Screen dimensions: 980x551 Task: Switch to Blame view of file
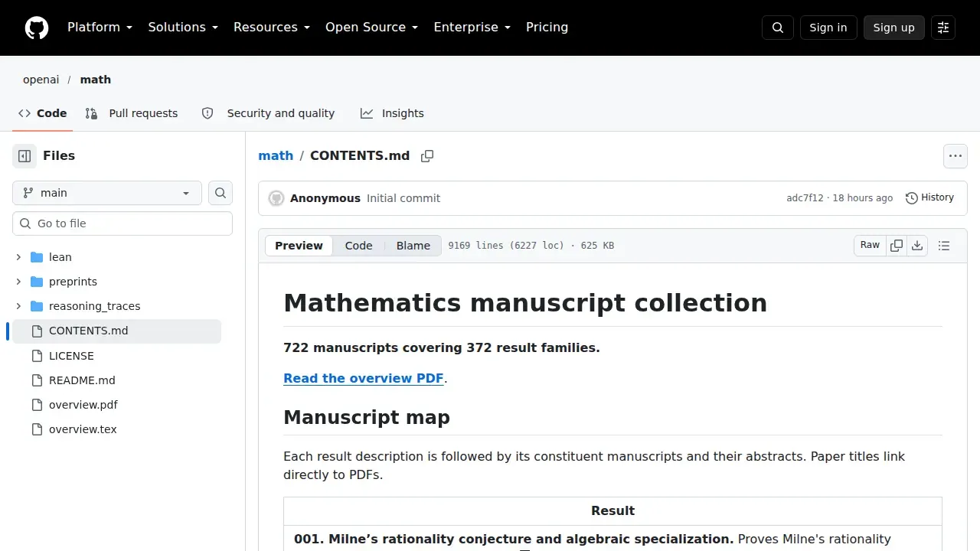(x=413, y=246)
